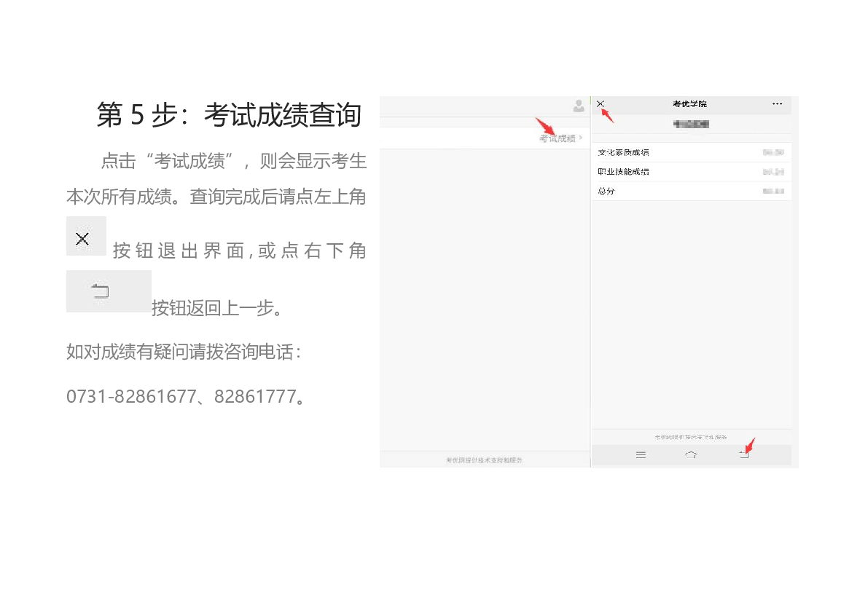Click the large return button image in instructions

click(x=108, y=291)
